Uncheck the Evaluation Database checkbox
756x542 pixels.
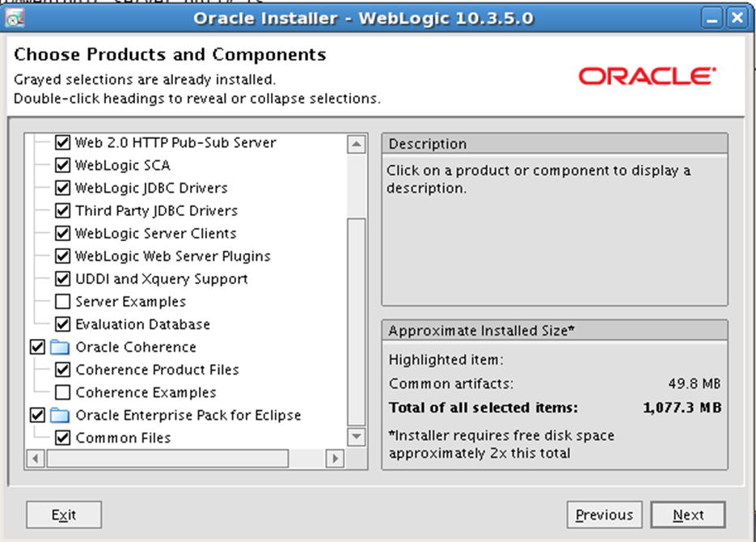tap(62, 324)
